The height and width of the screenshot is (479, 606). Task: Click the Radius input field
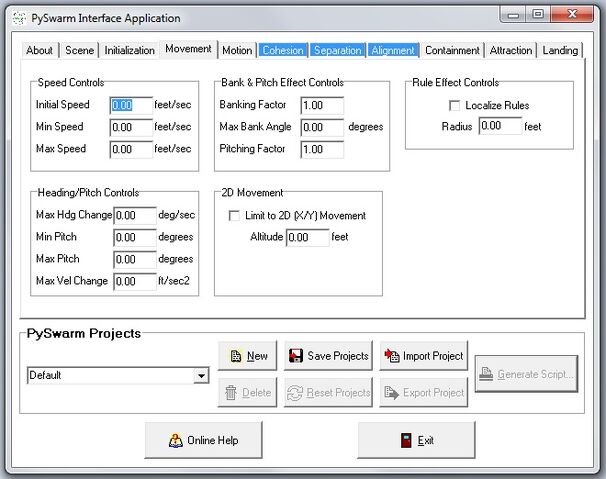pyautogui.click(x=500, y=126)
